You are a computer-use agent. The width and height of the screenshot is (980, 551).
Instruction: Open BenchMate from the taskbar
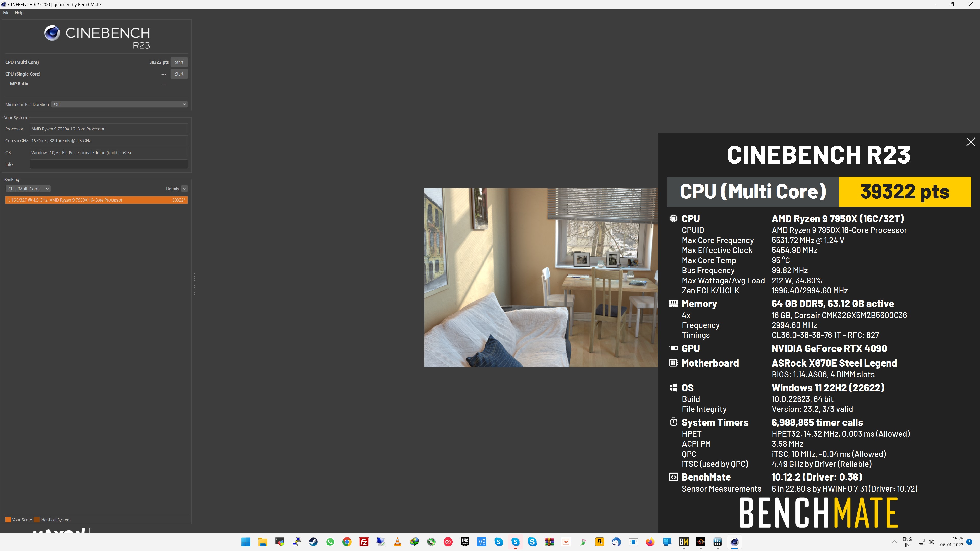click(x=684, y=542)
